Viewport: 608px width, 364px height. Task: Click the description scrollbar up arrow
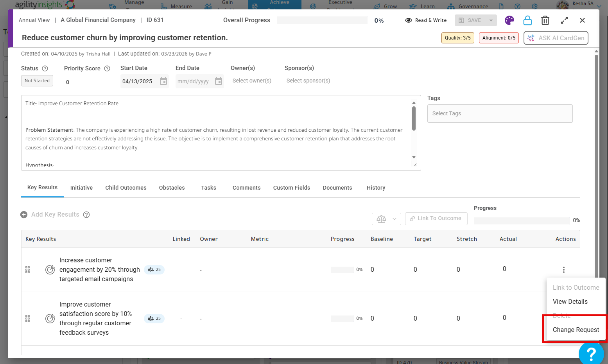pyautogui.click(x=414, y=103)
